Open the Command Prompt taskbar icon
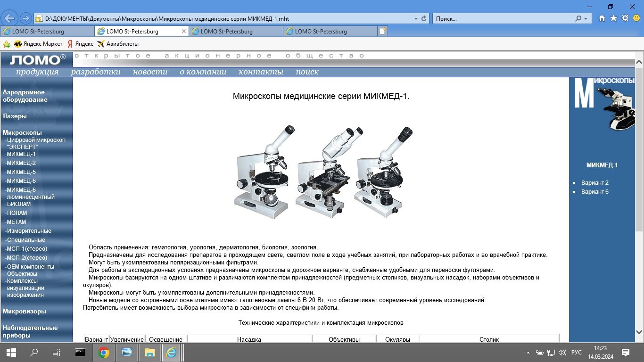 tap(81, 352)
